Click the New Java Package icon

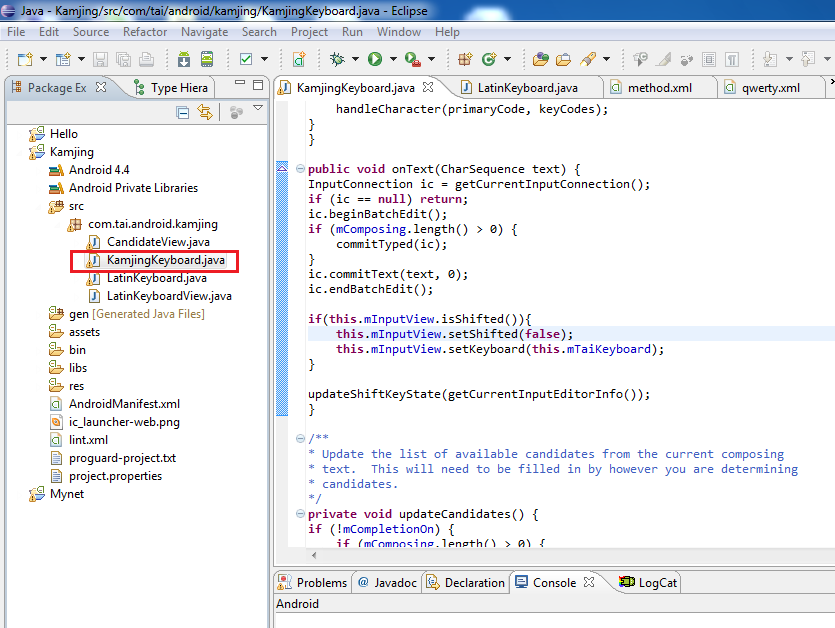pos(465,59)
